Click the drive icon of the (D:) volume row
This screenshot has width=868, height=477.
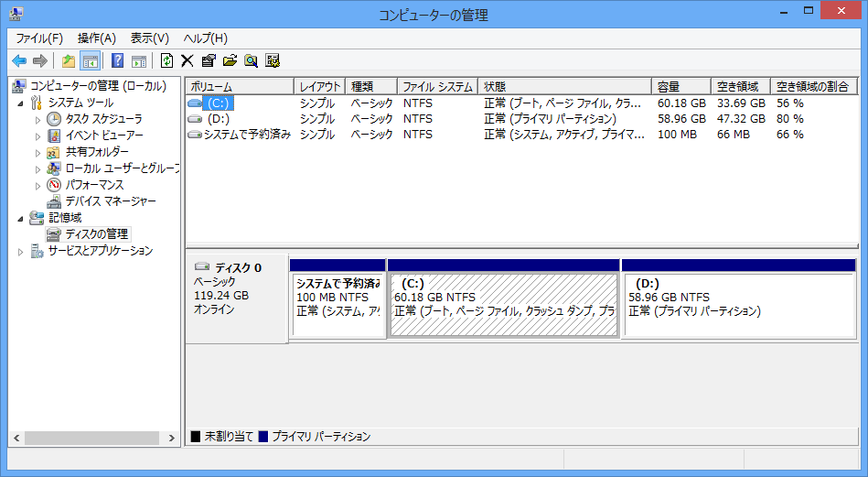tap(195, 118)
